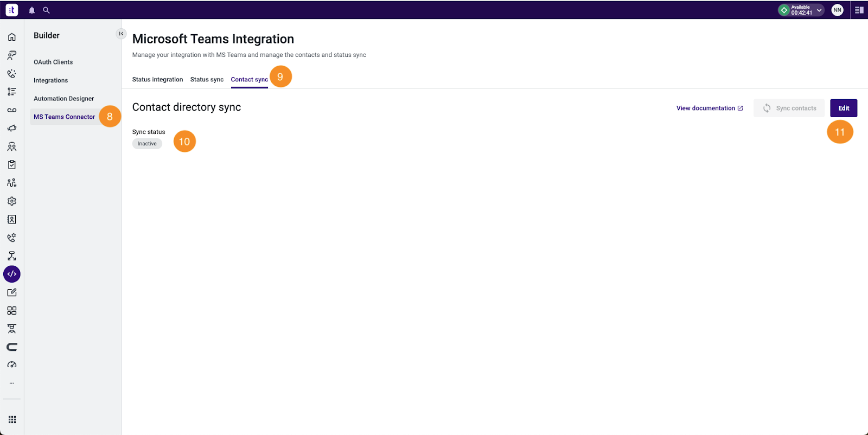Open the people-with-star sidebar icon
Image resolution: width=868 pixels, height=435 pixels.
point(12,183)
